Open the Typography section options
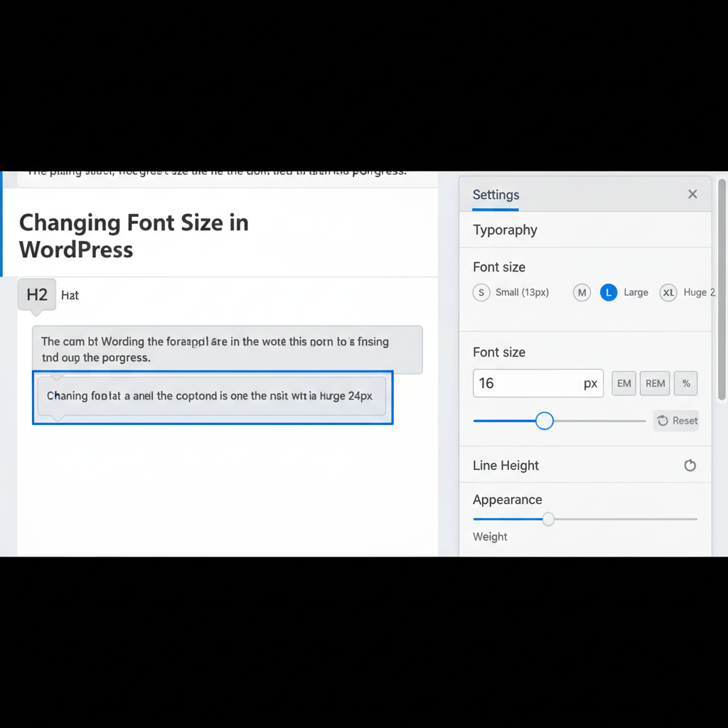The height and width of the screenshot is (728, 728). 505,230
